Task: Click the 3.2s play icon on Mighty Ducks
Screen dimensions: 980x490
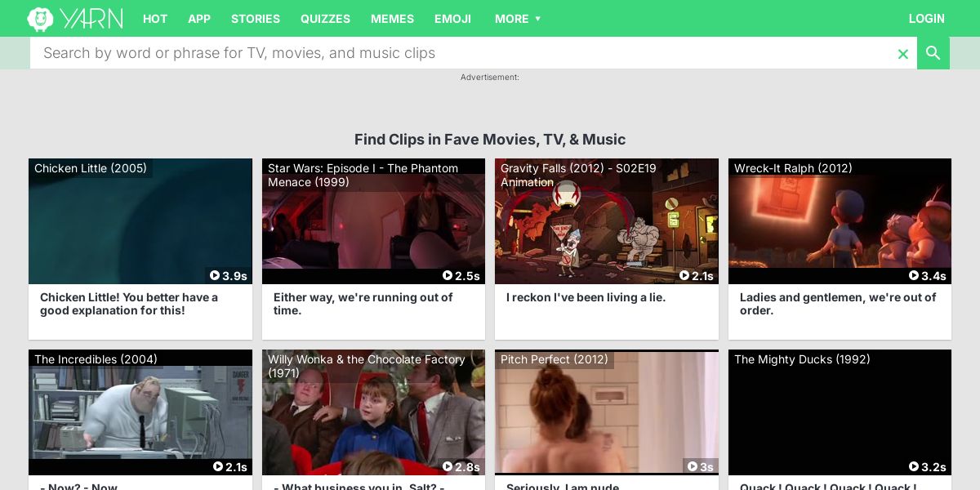Action: (x=914, y=467)
